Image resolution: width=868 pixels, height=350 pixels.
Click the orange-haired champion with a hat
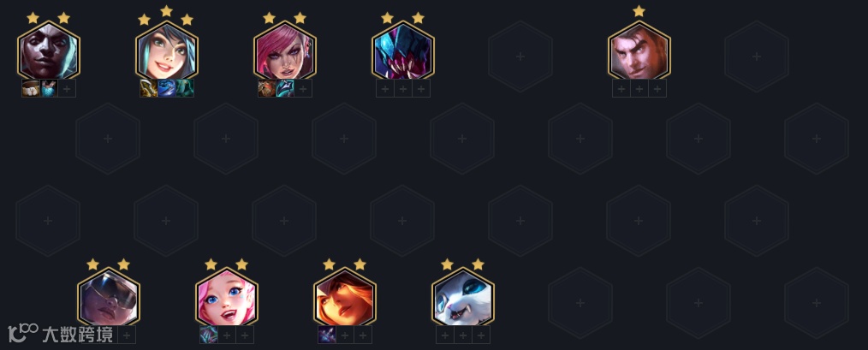click(345, 298)
